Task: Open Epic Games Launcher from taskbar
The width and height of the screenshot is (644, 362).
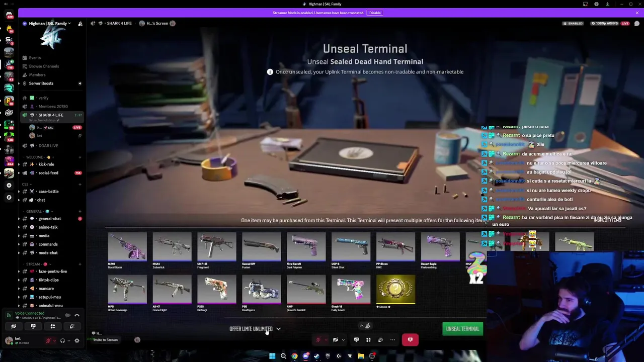Action: click(x=328, y=356)
